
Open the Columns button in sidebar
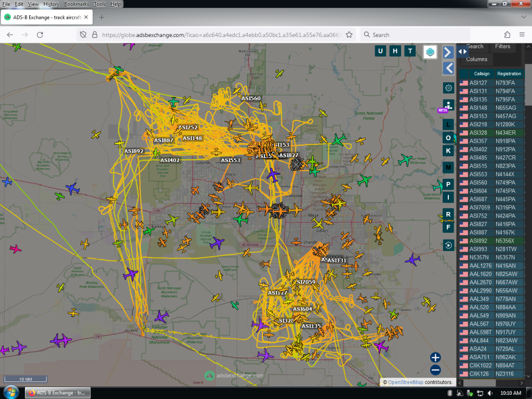[x=476, y=59]
